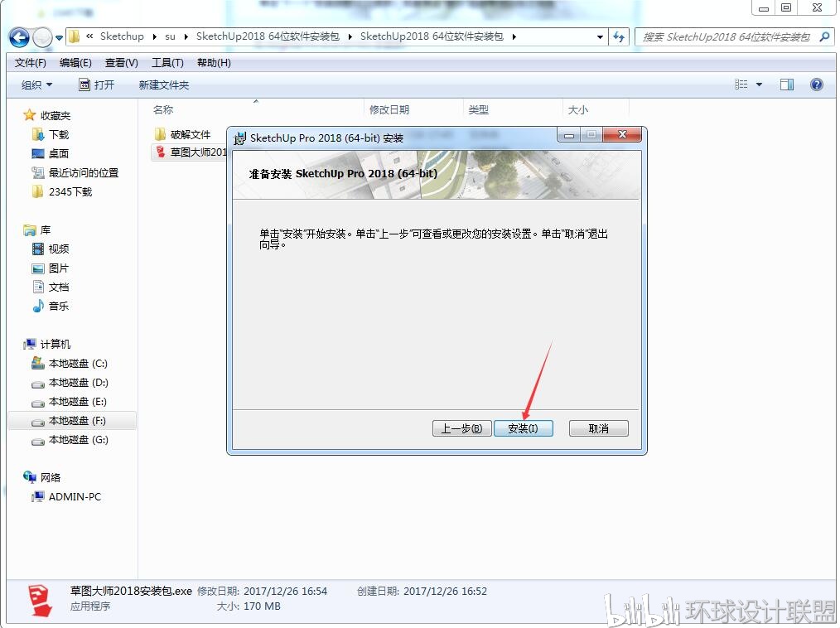840x628 pixels.
Task: Open the recent locations dropdown next to the navigation arrows
Action: 59,37
